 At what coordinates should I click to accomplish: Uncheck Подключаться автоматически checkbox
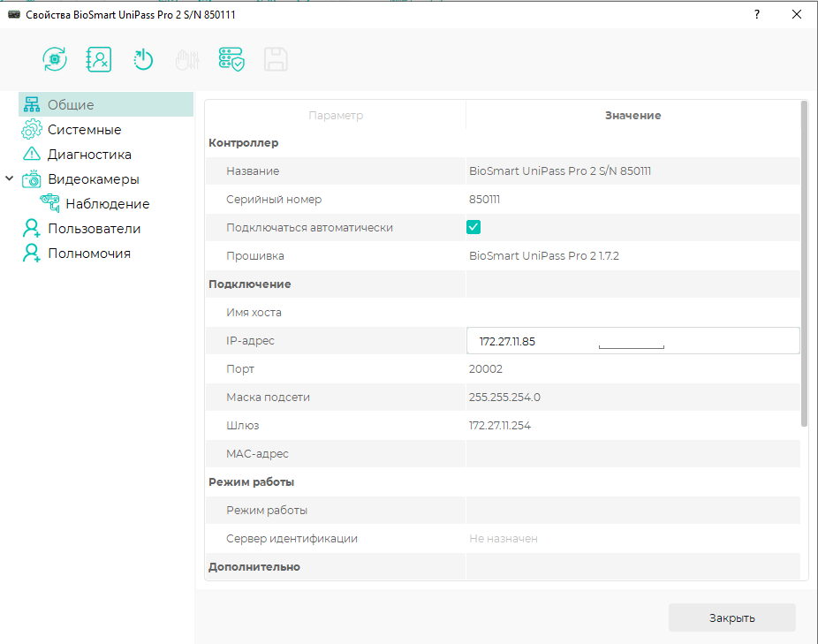(x=473, y=227)
